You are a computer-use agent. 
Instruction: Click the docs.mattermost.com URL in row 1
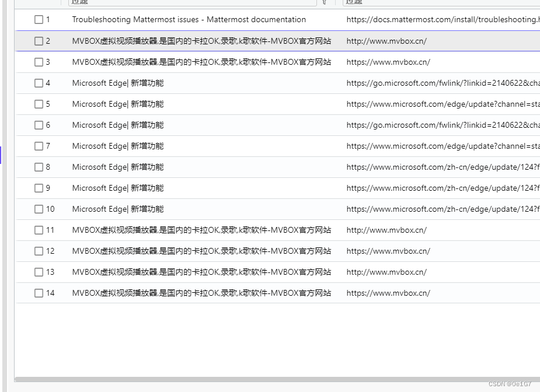(x=443, y=20)
